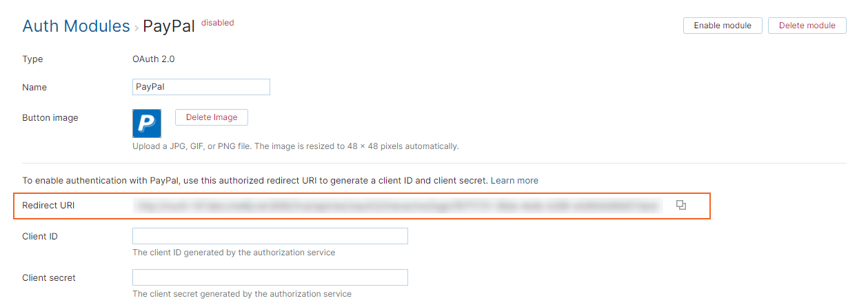The image size is (868, 305).
Task: Click the PayPal logo button image
Action: tap(147, 124)
